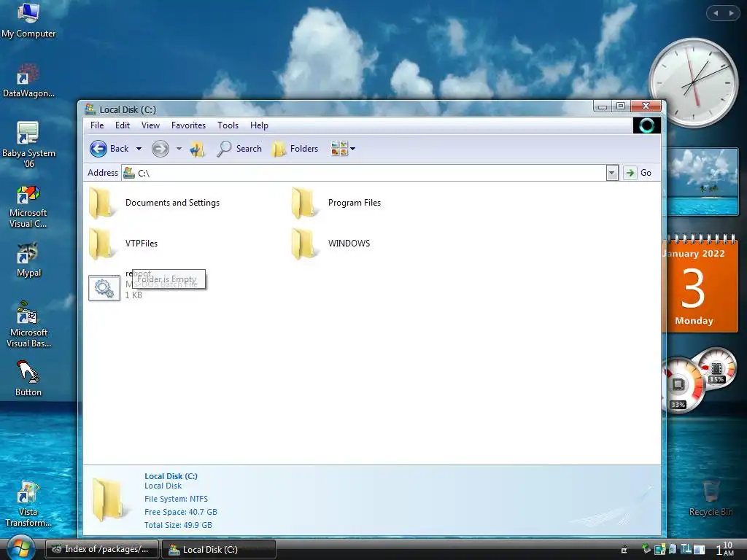Select the VTPFiles folder icon
Viewport: 747px width, 560px height.
click(101, 244)
